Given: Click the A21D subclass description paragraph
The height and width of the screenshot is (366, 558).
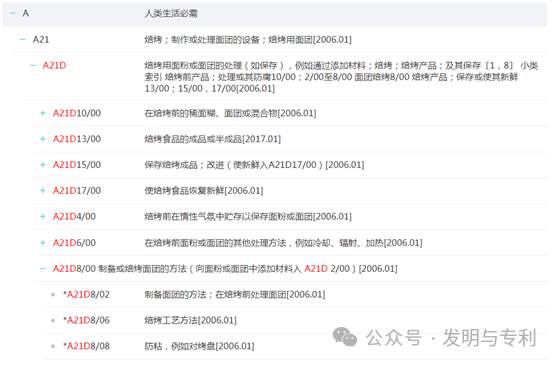Looking at the screenshot, I should (341, 77).
